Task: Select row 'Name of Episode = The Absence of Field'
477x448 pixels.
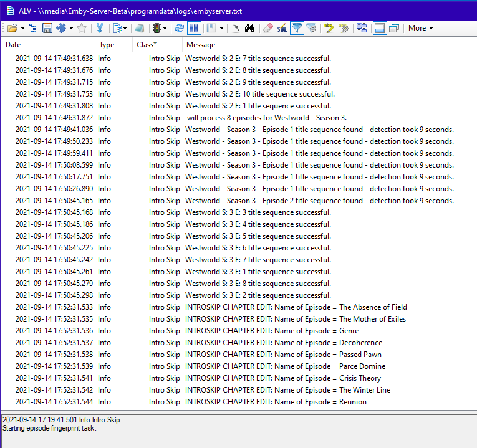Action: (x=238, y=307)
